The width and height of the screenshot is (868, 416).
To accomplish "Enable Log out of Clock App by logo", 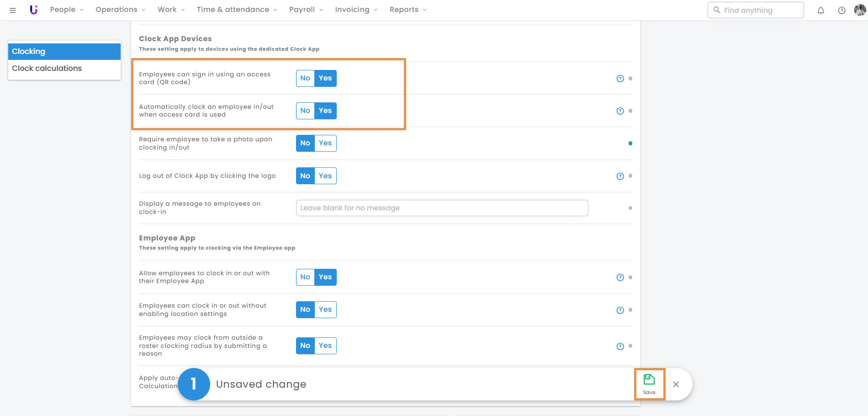I will pos(325,176).
